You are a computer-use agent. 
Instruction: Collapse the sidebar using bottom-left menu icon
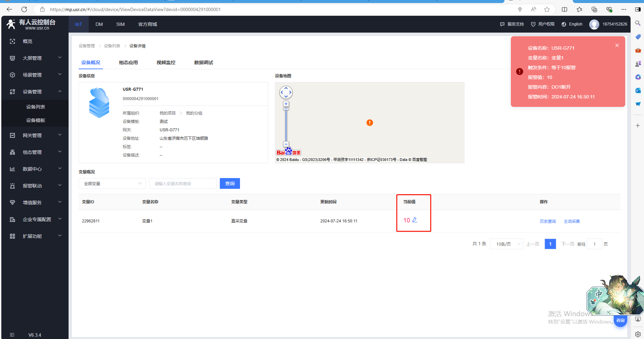(12, 335)
